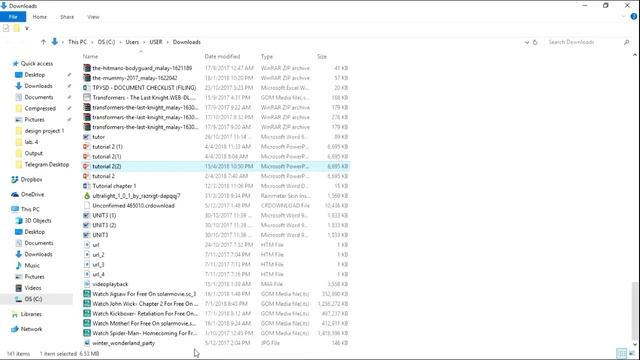Click USER in the address breadcrumb
This screenshot has width=640, height=360.
[156, 42]
